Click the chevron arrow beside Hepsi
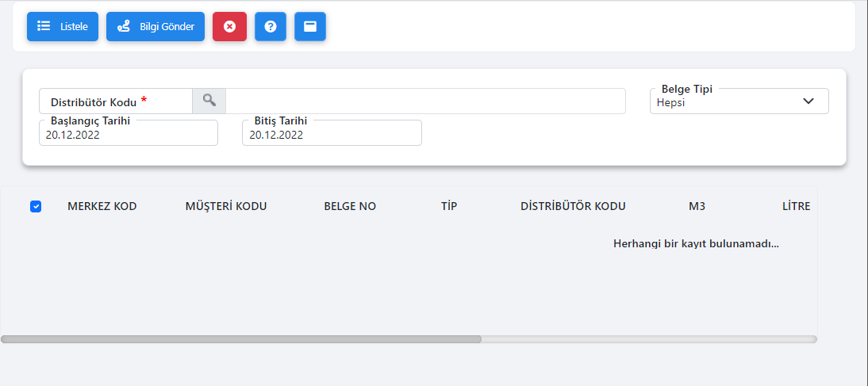The width and height of the screenshot is (868, 386). 808,101
